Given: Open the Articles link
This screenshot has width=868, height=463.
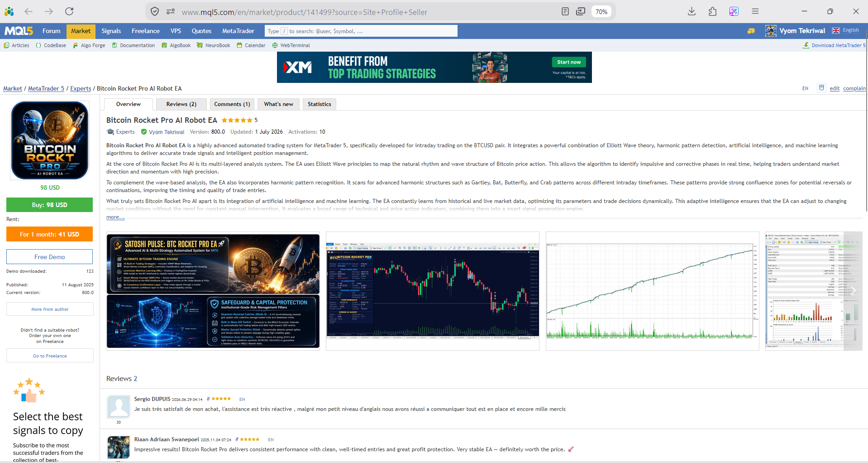Looking at the screenshot, I should (17, 45).
